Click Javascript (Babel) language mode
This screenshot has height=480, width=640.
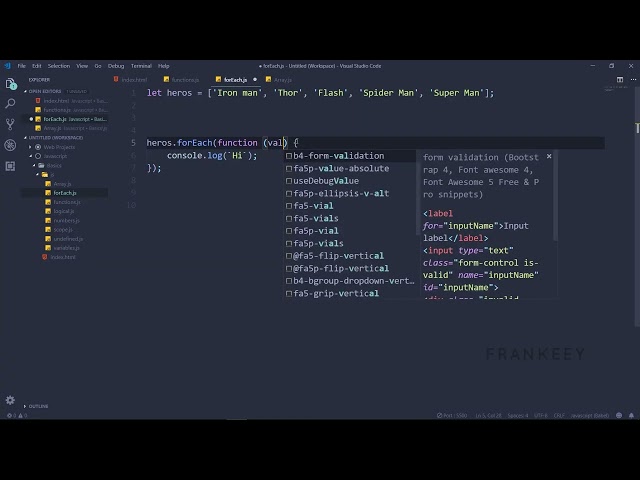(x=590, y=416)
